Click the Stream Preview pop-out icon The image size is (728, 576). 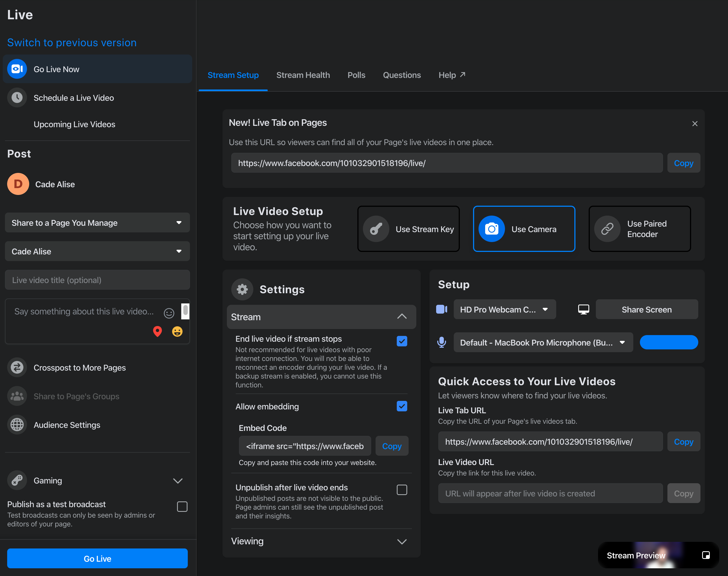pos(706,555)
